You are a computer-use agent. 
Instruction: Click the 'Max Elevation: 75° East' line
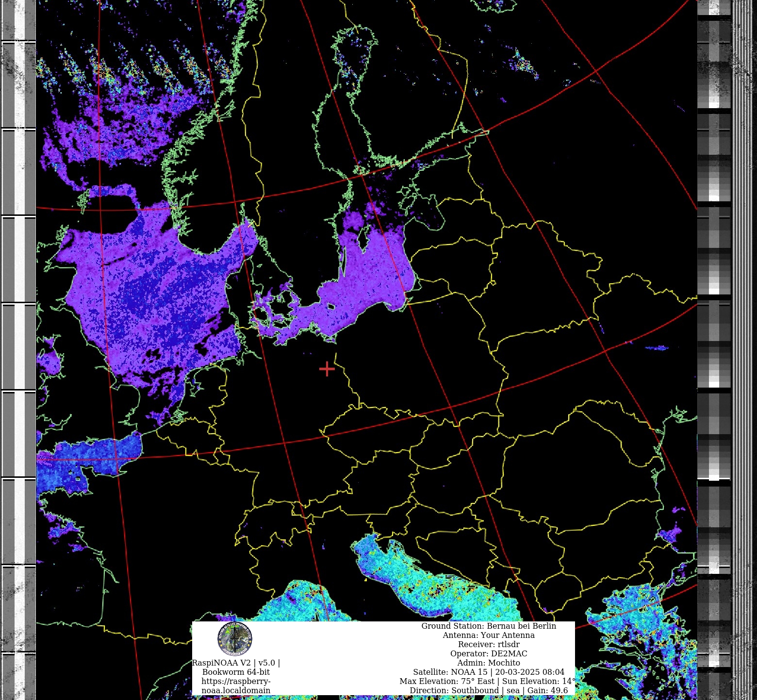point(488,681)
